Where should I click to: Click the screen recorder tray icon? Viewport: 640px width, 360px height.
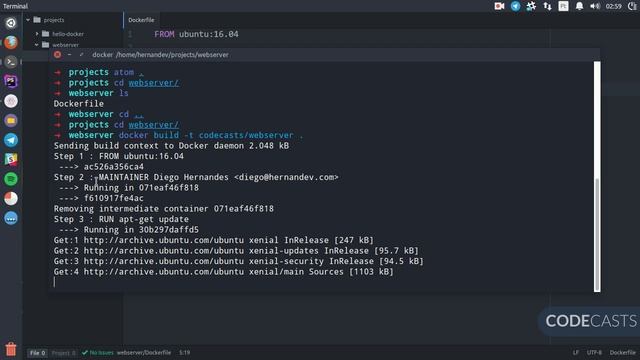(499, 6)
